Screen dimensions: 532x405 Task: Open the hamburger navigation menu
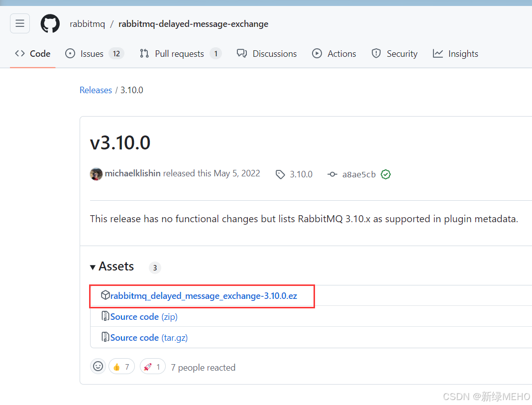click(x=20, y=23)
